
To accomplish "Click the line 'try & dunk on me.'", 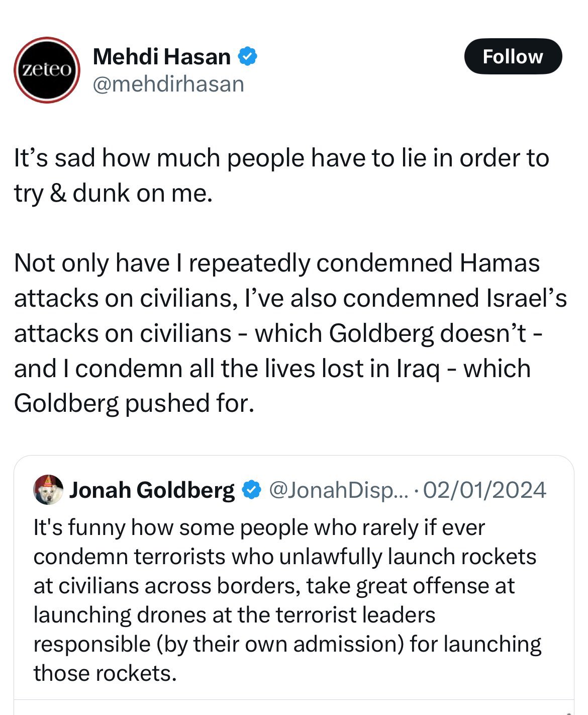I will (114, 193).
